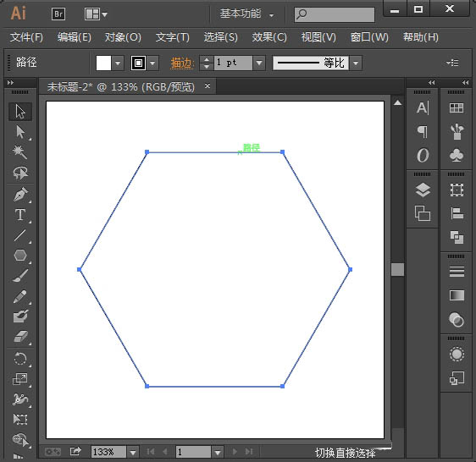Open the Symbols panel icon
Viewport: 476px width, 462px height.
457,156
